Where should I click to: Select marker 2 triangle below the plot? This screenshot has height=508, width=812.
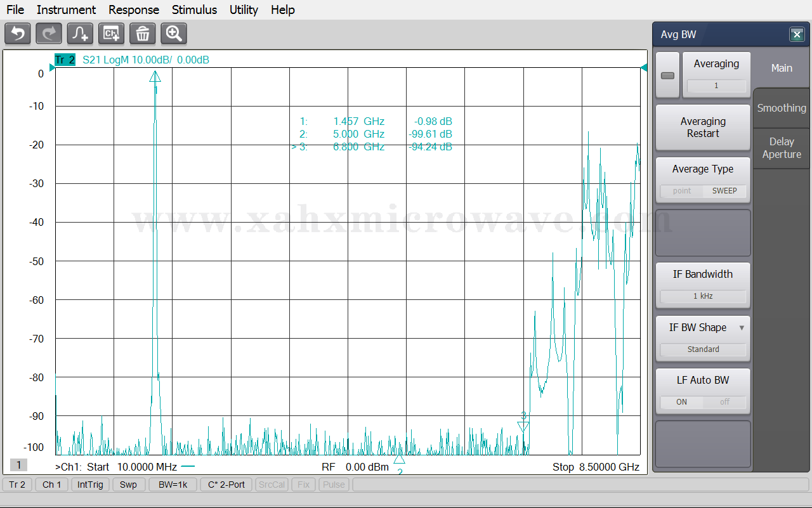(x=399, y=460)
